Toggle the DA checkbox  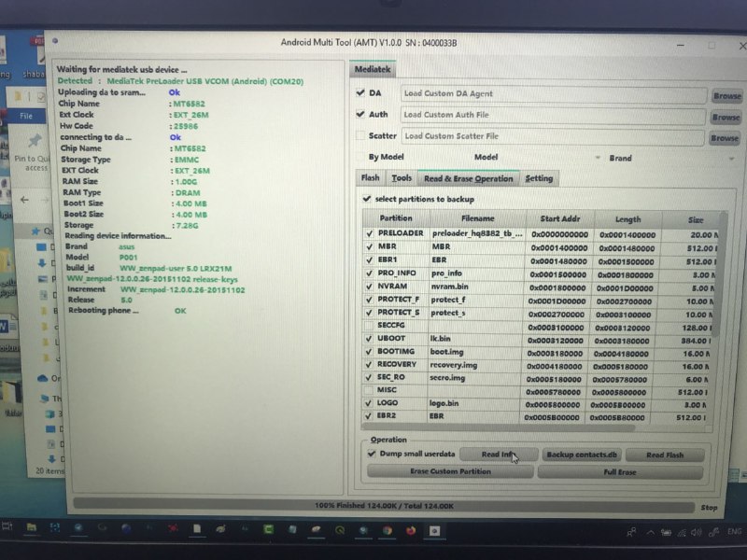pyautogui.click(x=360, y=92)
